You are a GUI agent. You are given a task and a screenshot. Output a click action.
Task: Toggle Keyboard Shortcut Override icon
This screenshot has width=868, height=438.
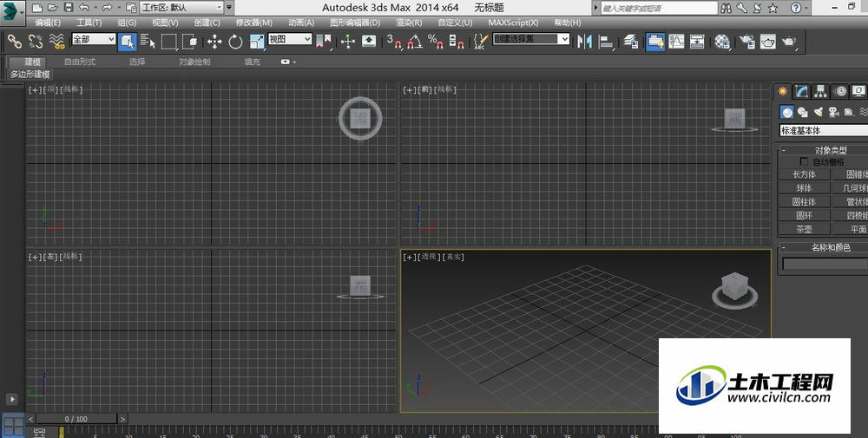point(369,42)
